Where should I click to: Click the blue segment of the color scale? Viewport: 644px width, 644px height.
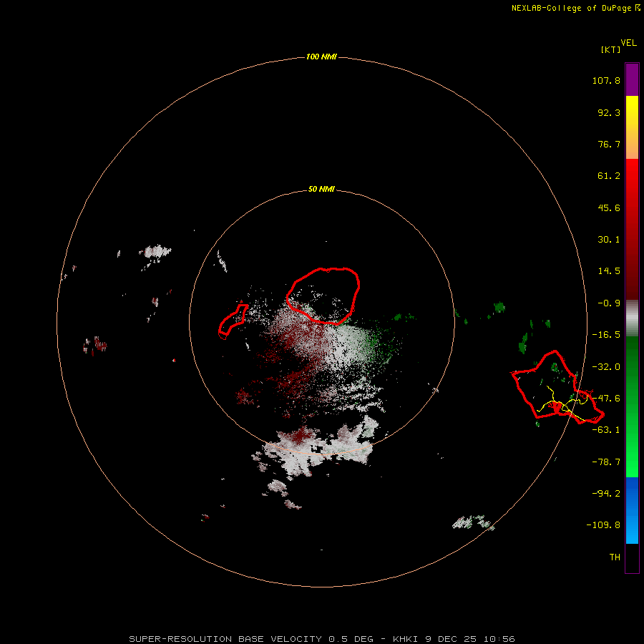(x=632, y=510)
